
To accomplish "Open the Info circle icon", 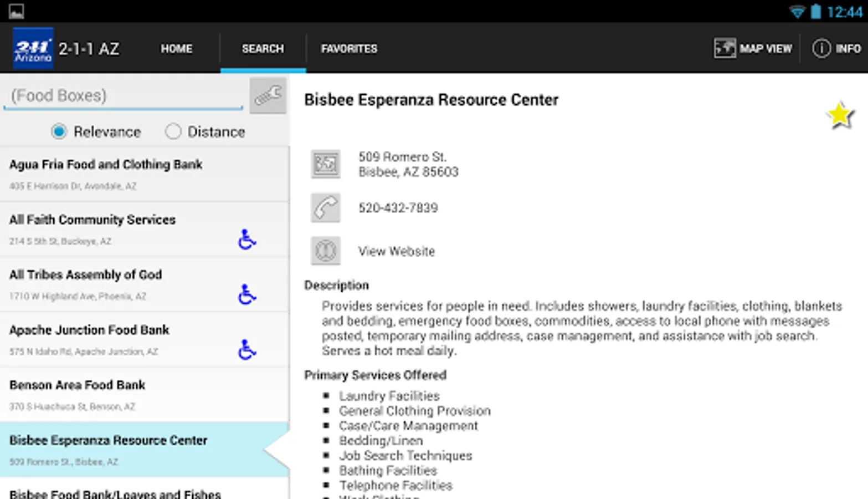I will (821, 49).
